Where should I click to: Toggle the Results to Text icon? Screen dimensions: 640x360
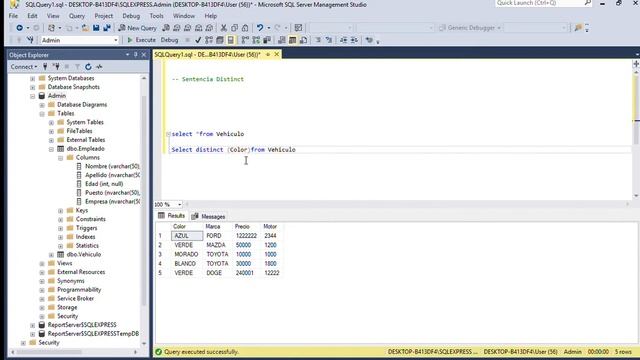coord(282,40)
